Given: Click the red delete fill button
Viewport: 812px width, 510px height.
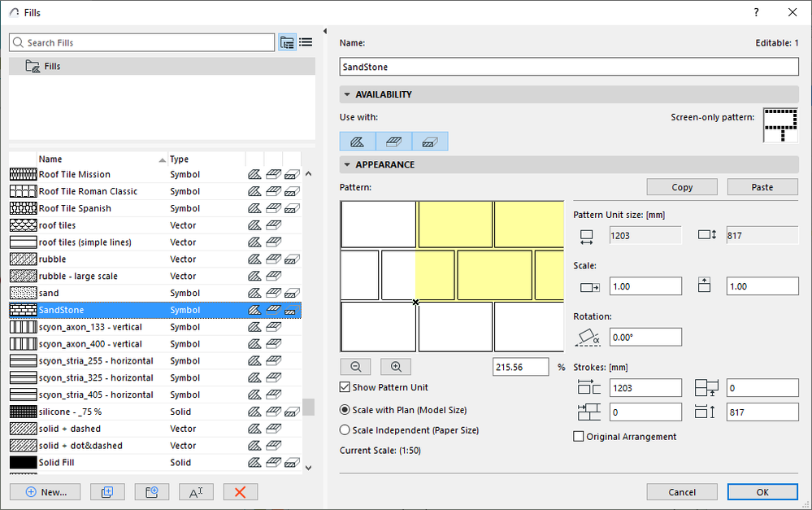Looking at the screenshot, I should coord(240,491).
